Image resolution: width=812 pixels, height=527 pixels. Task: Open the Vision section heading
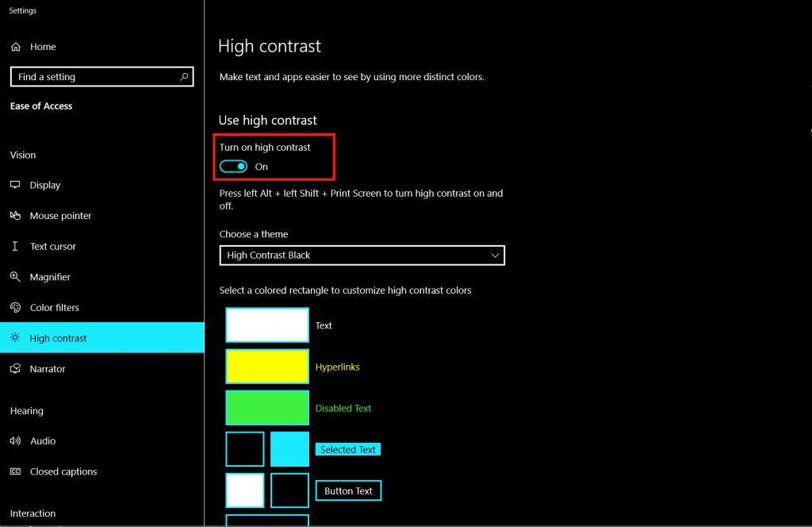coord(23,155)
